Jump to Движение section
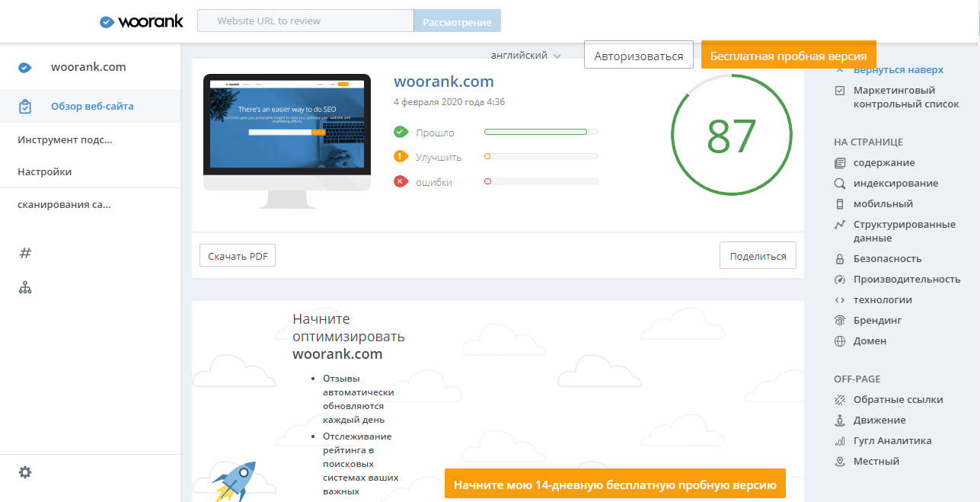 click(879, 420)
